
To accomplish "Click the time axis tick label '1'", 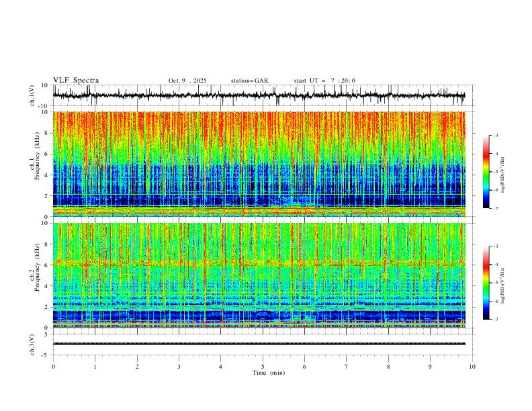I will point(95,367).
